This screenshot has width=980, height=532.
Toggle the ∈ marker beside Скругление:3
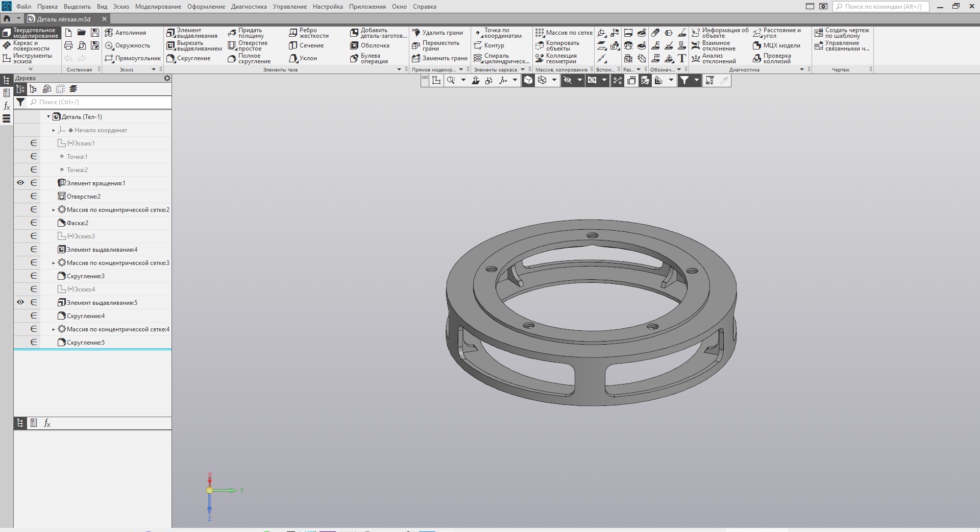34,276
